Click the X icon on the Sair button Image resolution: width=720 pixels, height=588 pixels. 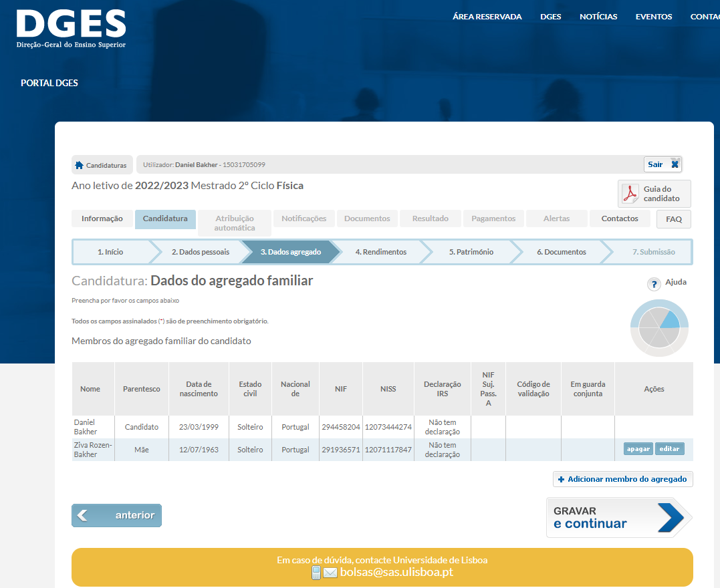675,164
